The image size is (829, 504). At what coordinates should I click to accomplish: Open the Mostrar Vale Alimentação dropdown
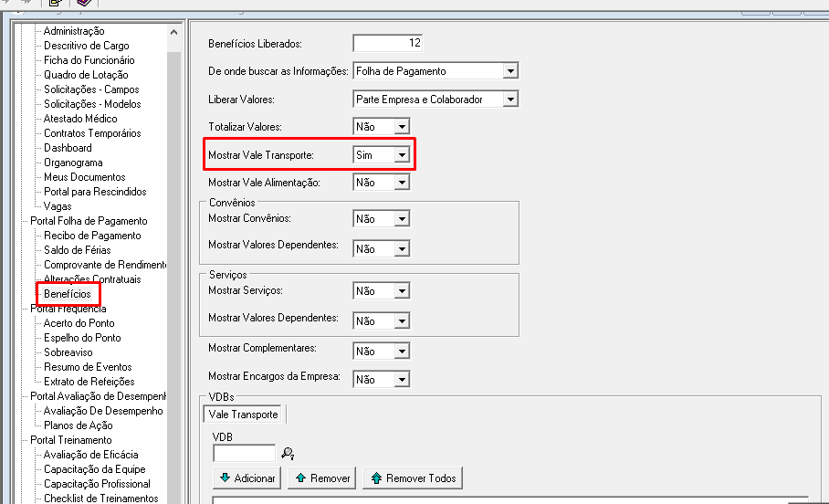point(401,183)
